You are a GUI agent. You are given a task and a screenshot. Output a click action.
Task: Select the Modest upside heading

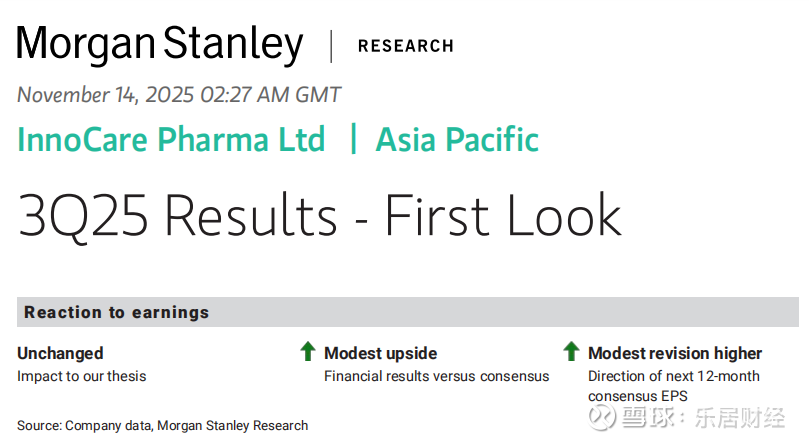click(380, 353)
